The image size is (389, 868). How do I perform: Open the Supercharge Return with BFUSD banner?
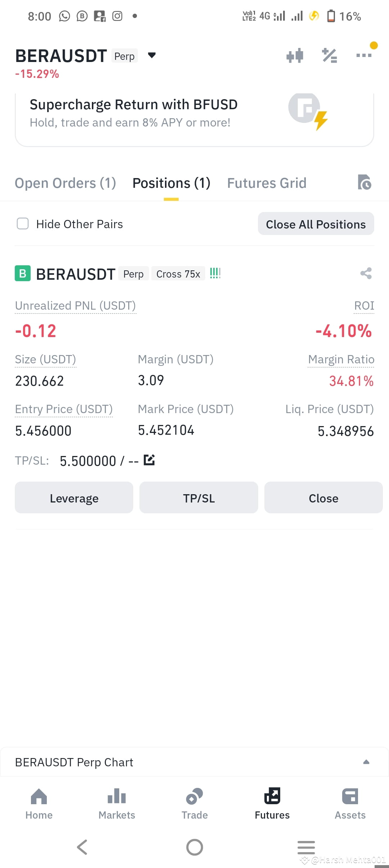194,119
